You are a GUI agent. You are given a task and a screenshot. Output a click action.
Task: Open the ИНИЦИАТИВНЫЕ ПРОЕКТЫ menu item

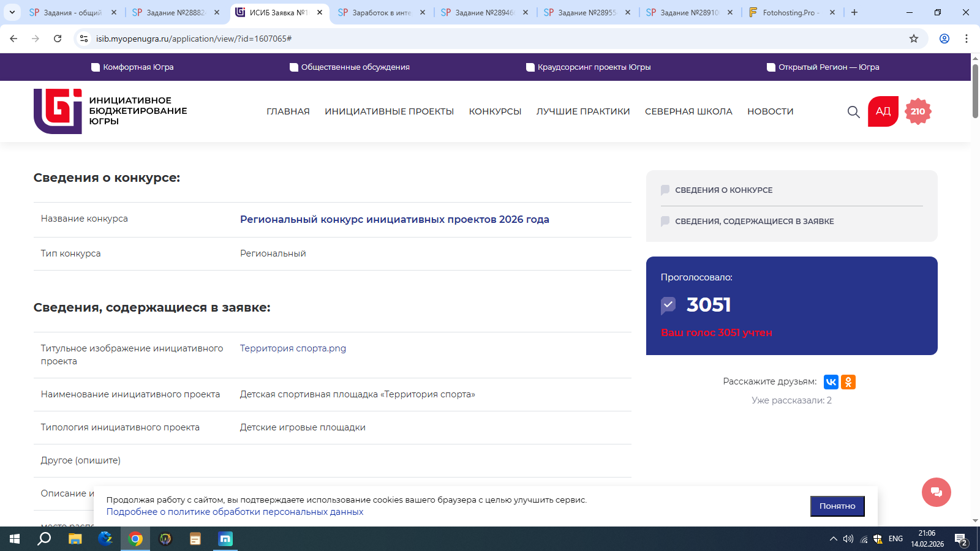tap(390, 111)
